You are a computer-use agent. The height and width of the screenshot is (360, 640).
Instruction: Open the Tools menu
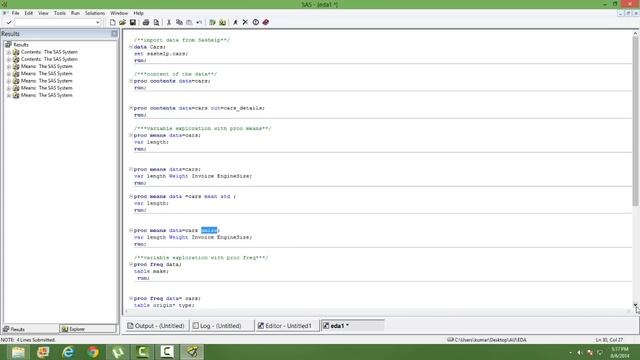pos(60,13)
